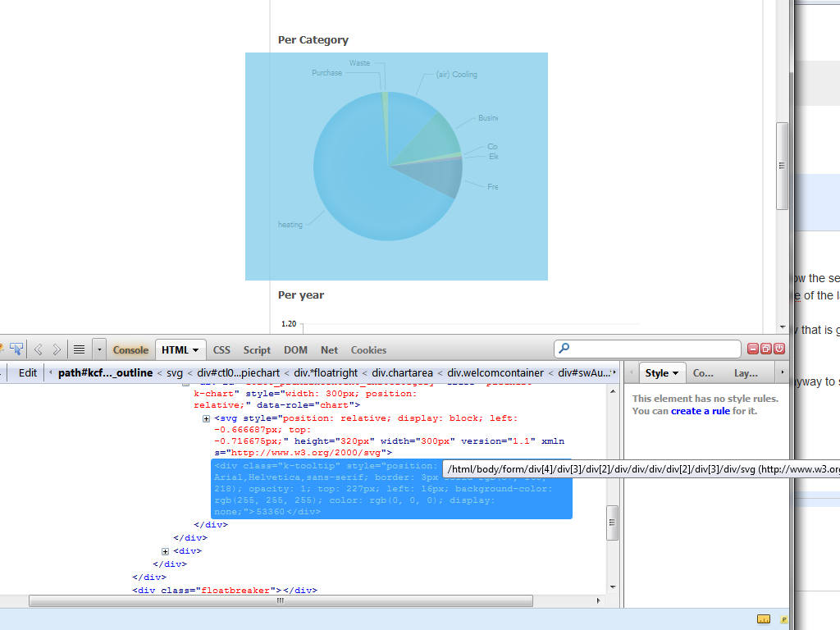Switch to the CSS panel

click(221, 349)
